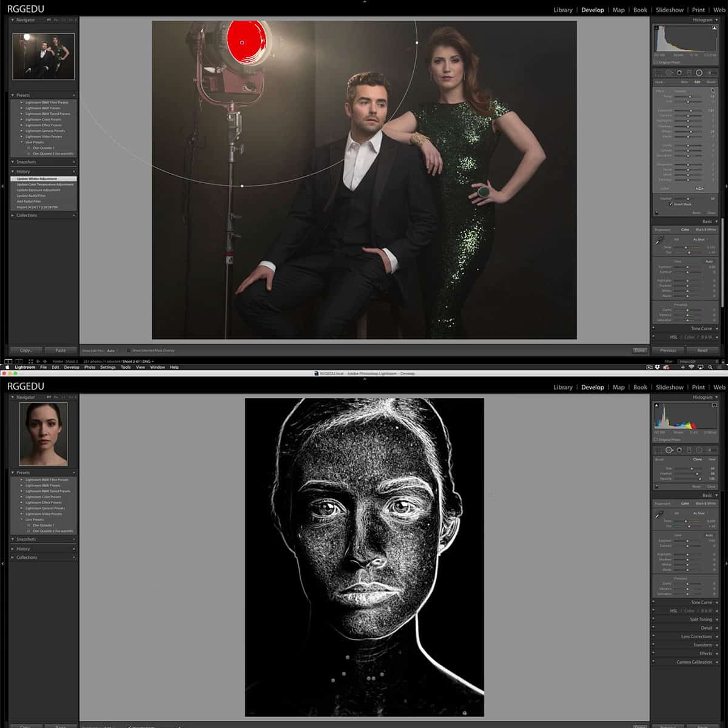Screen dimensions: 728x728
Task: Expand the Camera Calibration panel
Action: (694, 662)
